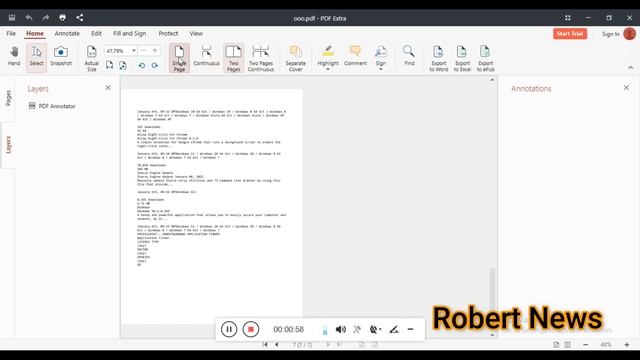This screenshot has height=360, width=640.
Task: Open the Fill and Sign tab
Action: tap(129, 33)
